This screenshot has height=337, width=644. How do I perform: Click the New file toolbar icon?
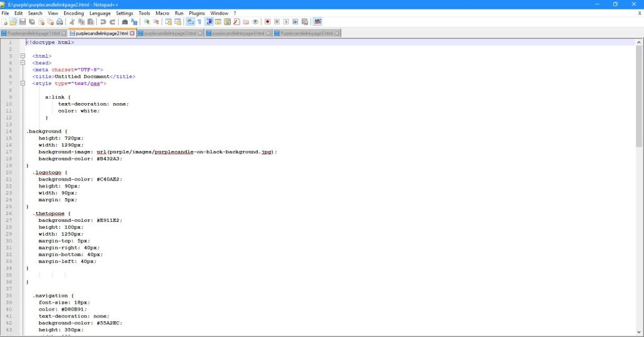tap(4, 21)
